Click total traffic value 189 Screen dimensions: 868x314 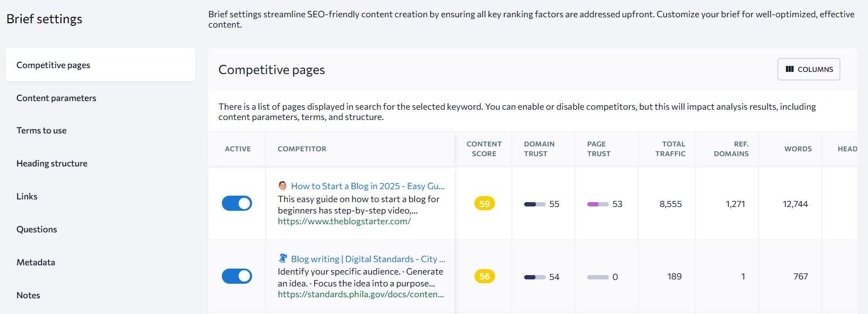click(x=674, y=276)
